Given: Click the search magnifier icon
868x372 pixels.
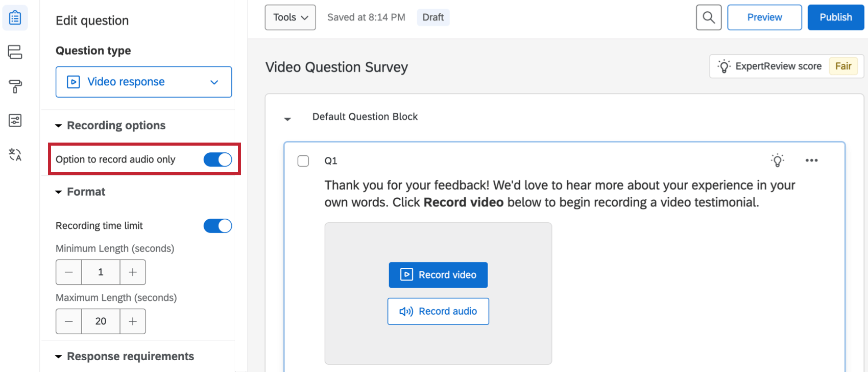Looking at the screenshot, I should 709,17.
